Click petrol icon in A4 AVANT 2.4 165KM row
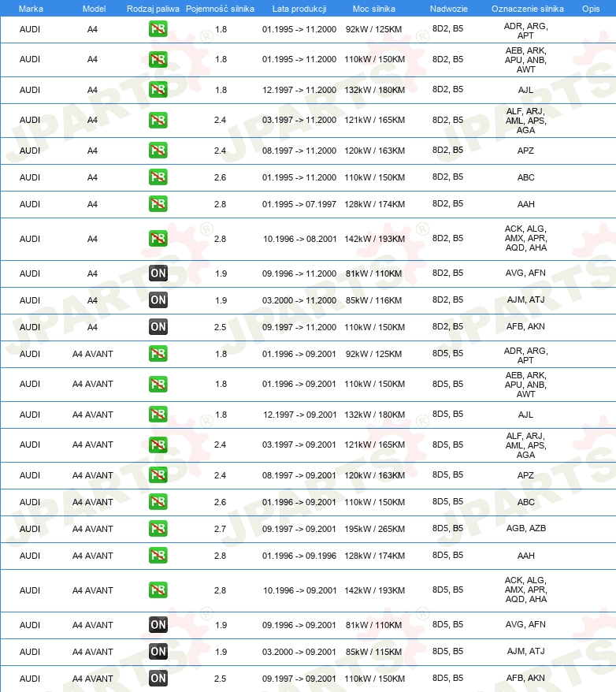The image size is (616, 692). tap(158, 445)
